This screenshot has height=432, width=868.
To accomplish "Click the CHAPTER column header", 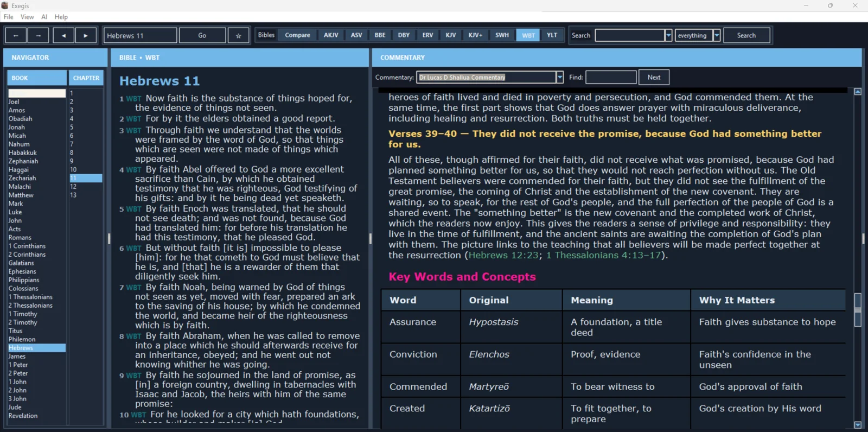I will pyautogui.click(x=86, y=78).
